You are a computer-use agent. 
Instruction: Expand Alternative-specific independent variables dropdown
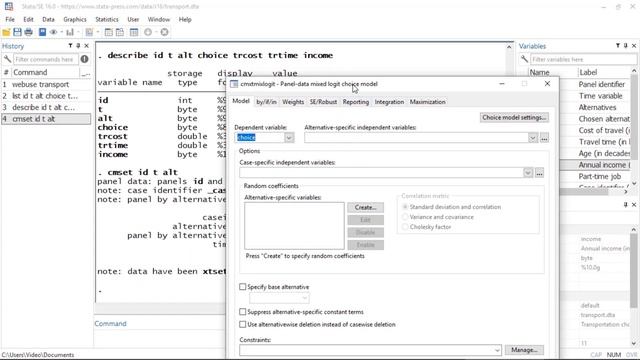(533, 138)
